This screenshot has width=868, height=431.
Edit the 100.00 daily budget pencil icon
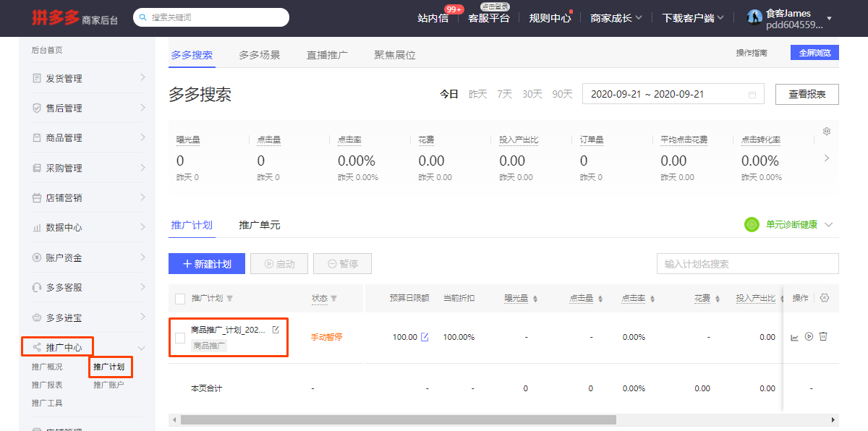coord(425,337)
